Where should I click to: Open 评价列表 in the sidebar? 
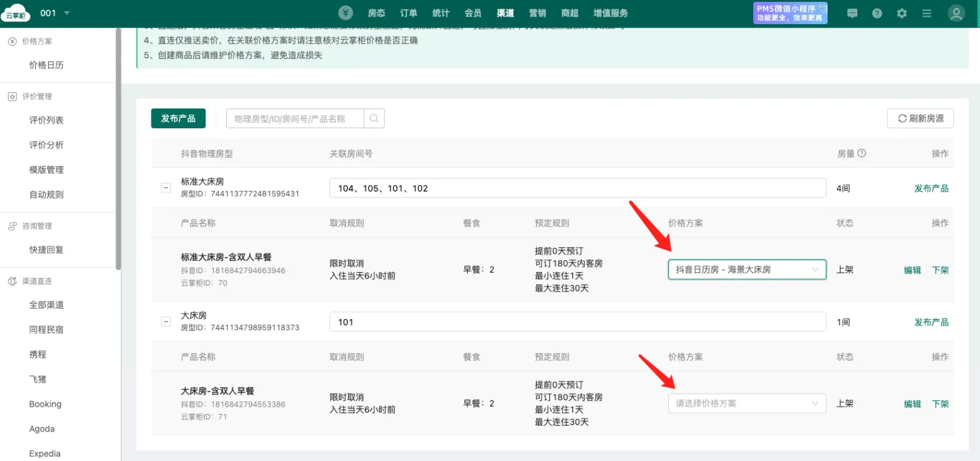46,120
